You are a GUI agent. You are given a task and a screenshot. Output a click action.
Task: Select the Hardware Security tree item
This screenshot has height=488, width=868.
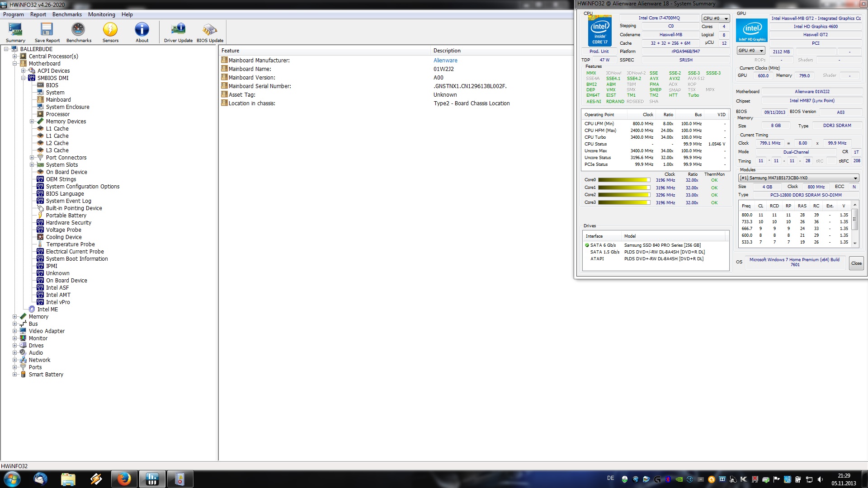click(x=68, y=223)
